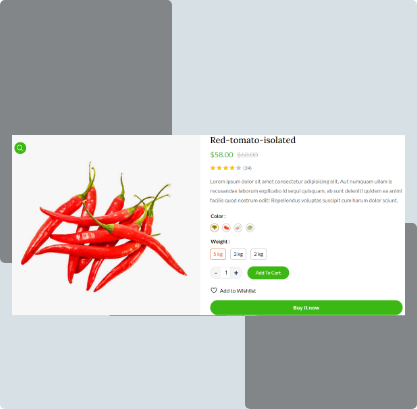Click the Add To Cart button
Screen dimensions: 417x409
pos(268,273)
